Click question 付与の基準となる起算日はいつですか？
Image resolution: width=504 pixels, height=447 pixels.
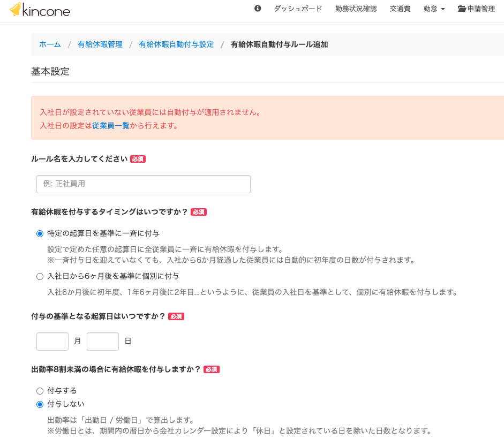[x=99, y=316]
